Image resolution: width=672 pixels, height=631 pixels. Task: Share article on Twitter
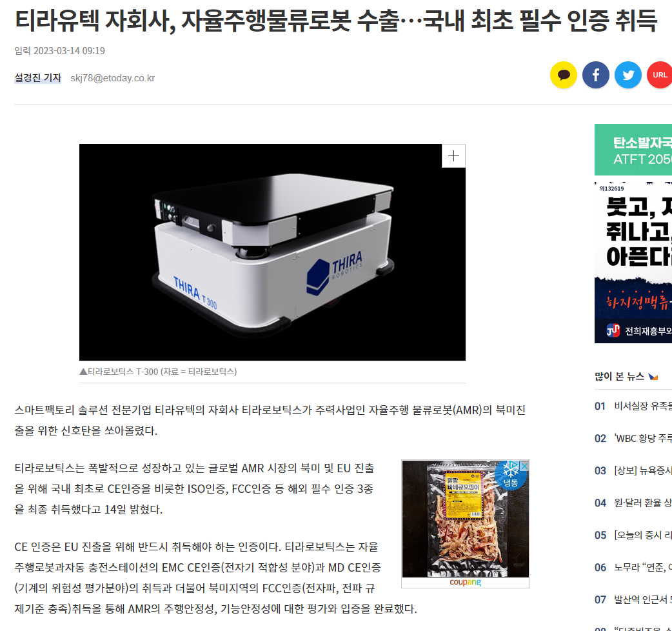pos(628,75)
